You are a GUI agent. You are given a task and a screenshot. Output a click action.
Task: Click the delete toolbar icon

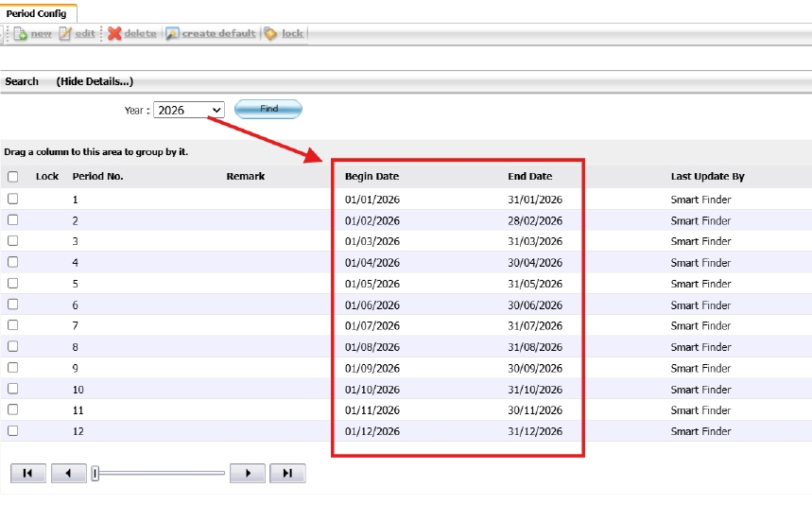[115, 34]
